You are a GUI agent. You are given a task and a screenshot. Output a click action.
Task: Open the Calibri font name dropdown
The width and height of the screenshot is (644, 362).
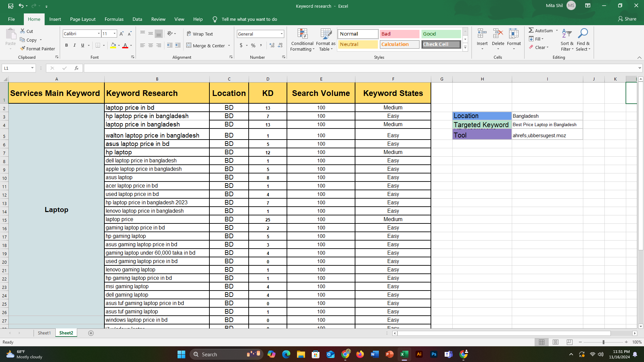tap(99, 34)
